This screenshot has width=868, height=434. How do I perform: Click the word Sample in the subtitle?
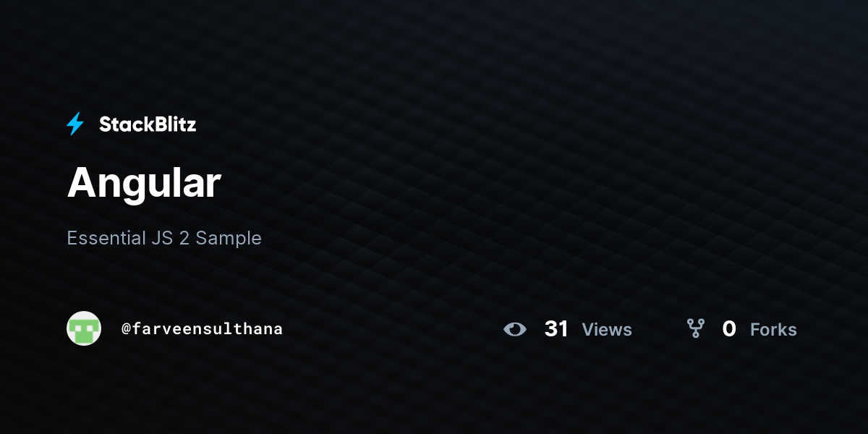pyautogui.click(x=229, y=238)
